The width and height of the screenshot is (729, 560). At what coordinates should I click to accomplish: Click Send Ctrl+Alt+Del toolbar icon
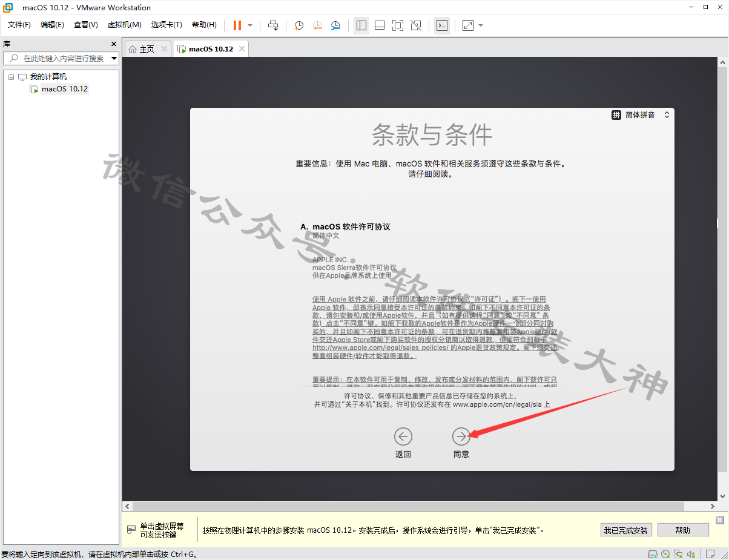(273, 25)
